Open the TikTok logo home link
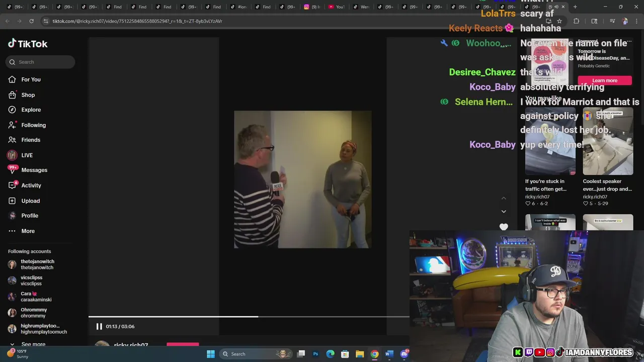Screen dimensions: 644x362 28,44
